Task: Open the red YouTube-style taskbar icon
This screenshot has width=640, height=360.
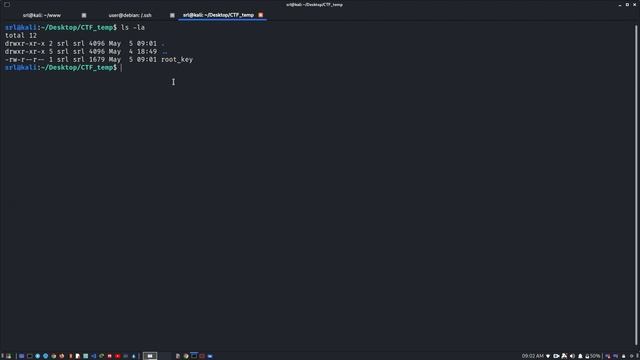Action: (118, 356)
